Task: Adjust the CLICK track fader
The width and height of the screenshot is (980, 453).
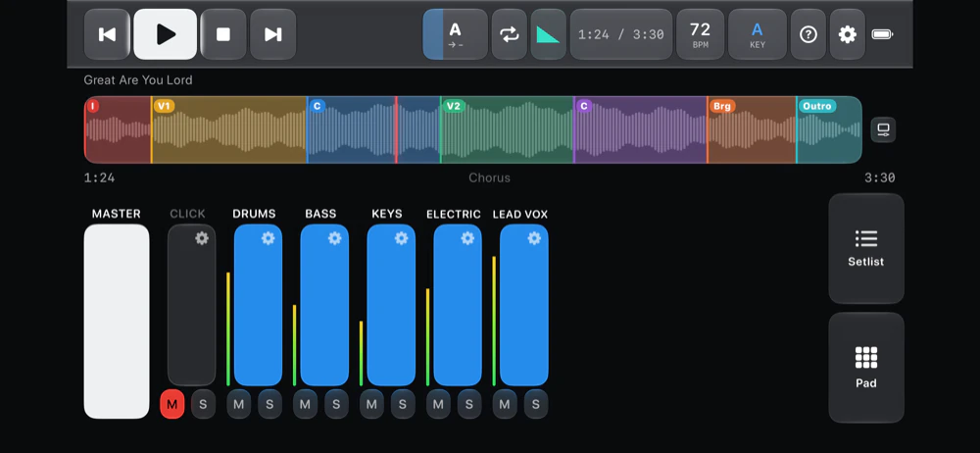Action: pos(191,305)
